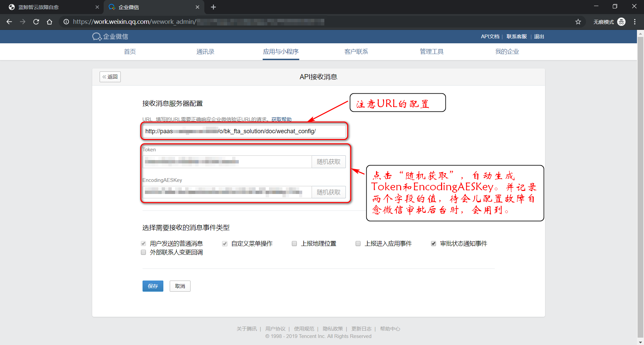Open the 客户联系 navigation item
Viewport: 644px width, 345px height.
coord(356,52)
